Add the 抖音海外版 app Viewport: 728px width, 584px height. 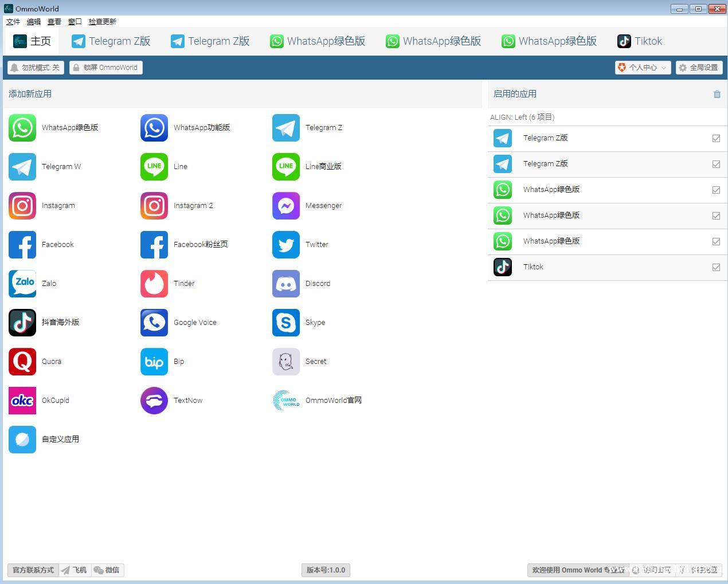pyautogui.click(x=22, y=323)
